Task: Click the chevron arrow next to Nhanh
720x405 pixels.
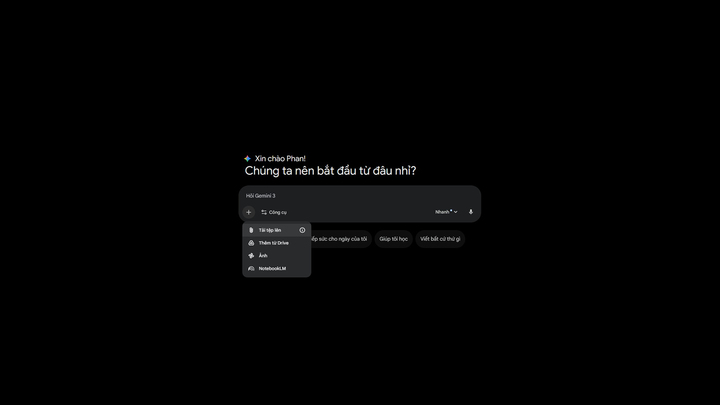Action: coord(456,212)
